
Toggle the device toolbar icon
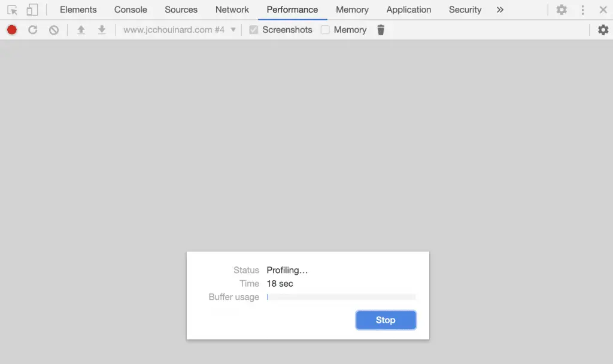[32, 10]
